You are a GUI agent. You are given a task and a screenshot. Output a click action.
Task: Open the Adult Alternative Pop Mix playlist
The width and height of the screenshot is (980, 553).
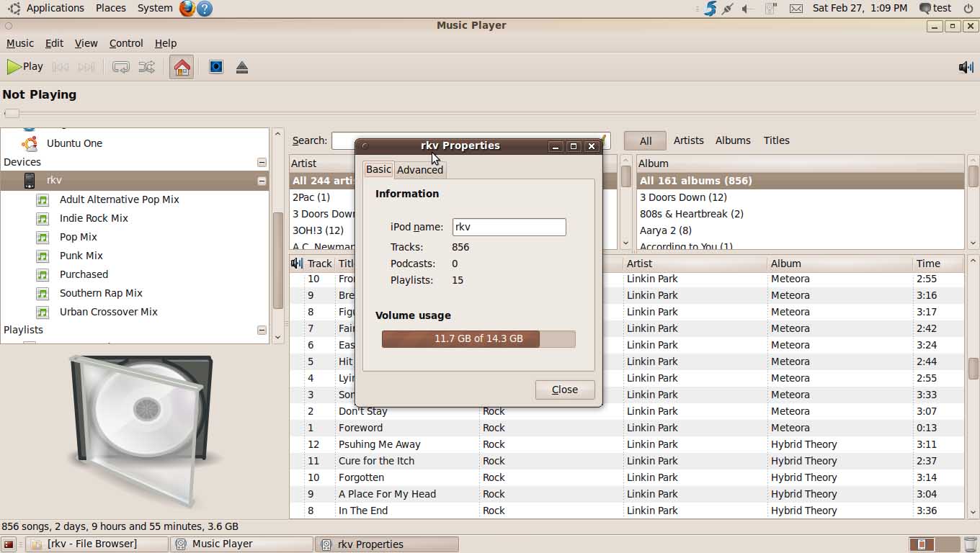point(119,199)
